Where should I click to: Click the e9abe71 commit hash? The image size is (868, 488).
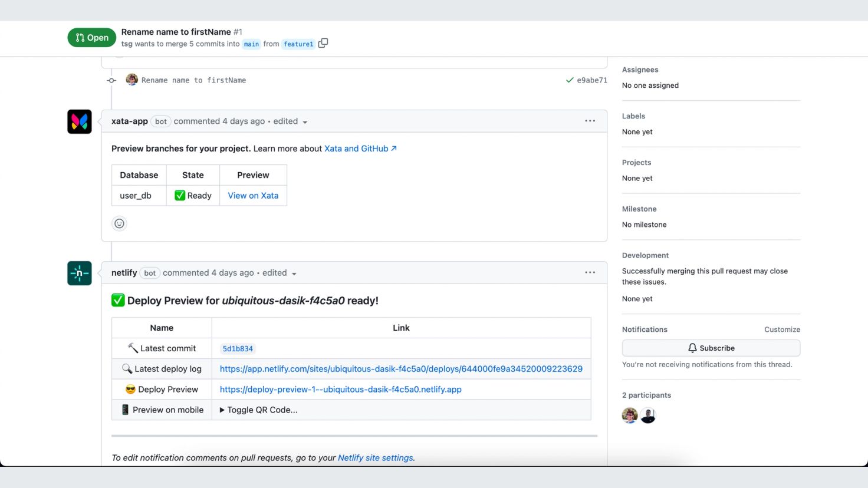click(x=592, y=80)
